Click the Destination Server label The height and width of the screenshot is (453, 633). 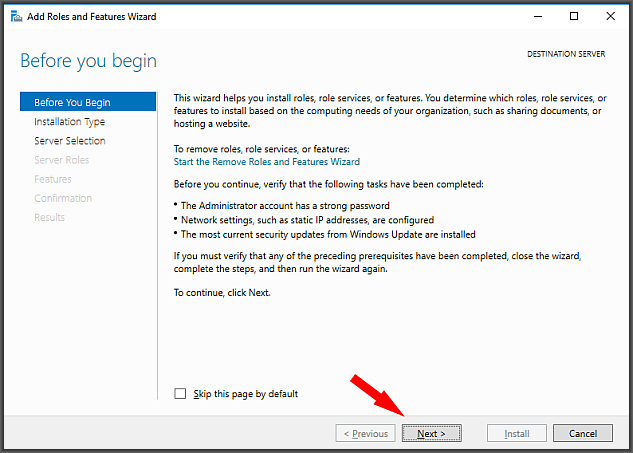[566, 54]
